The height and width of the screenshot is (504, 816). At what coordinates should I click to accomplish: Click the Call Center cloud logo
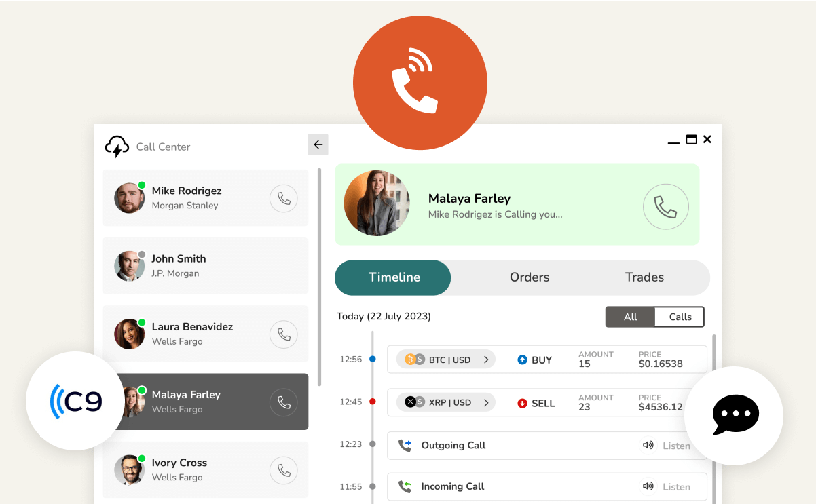[117, 147]
